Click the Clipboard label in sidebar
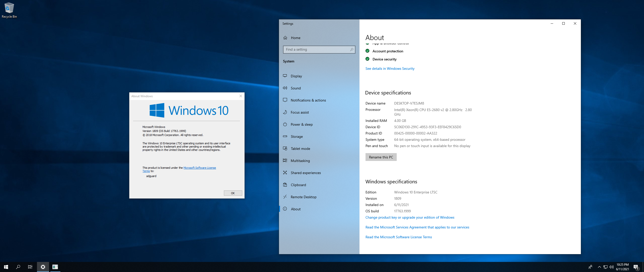Screen dimensions: 644x272 pyautogui.click(x=298, y=185)
